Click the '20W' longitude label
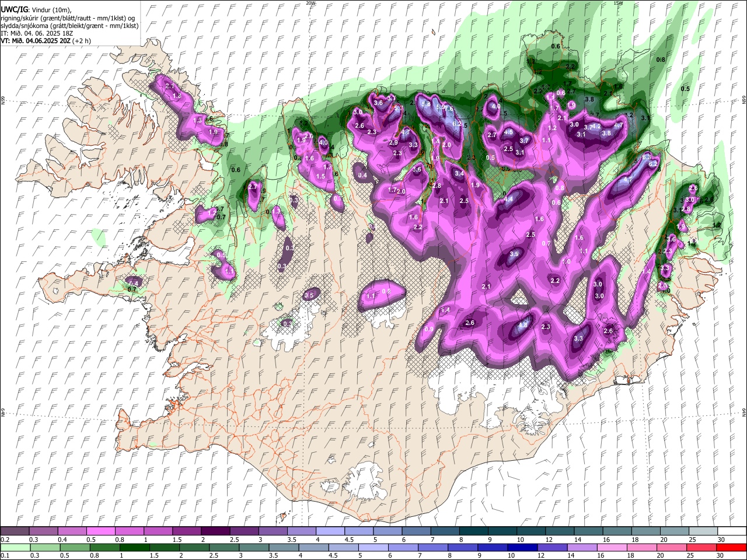The width and height of the screenshot is (747, 560). click(310, 3)
